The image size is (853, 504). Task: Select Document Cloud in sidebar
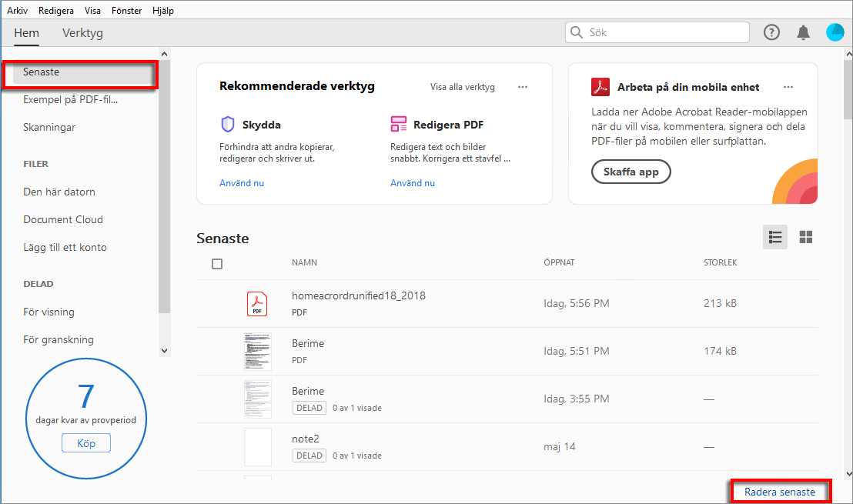pyautogui.click(x=63, y=219)
